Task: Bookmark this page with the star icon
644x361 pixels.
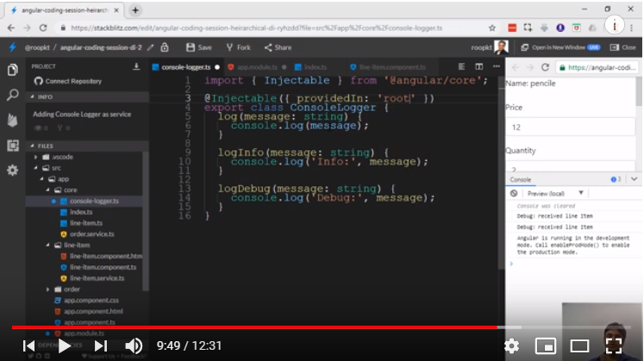Action: (x=492, y=28)
